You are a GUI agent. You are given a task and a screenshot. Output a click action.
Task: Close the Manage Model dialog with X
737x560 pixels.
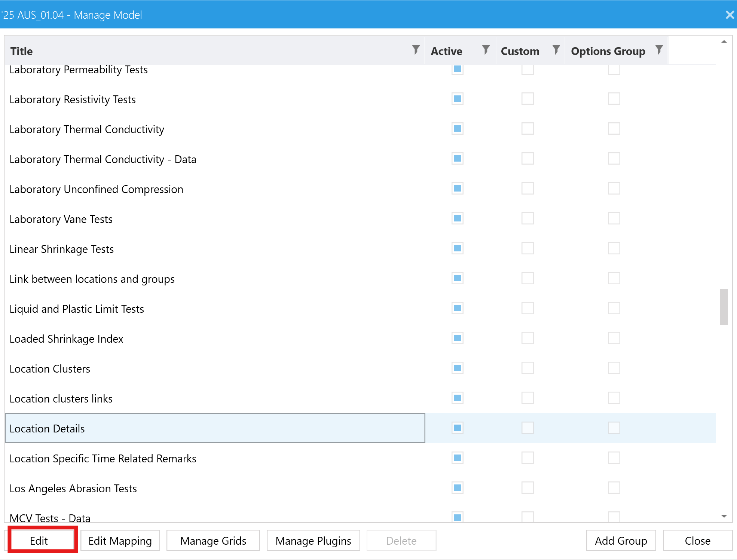[x=729, y=15]
